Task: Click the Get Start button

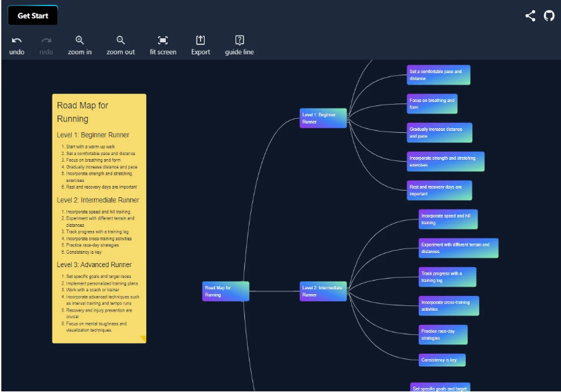Action: point(33,15)
